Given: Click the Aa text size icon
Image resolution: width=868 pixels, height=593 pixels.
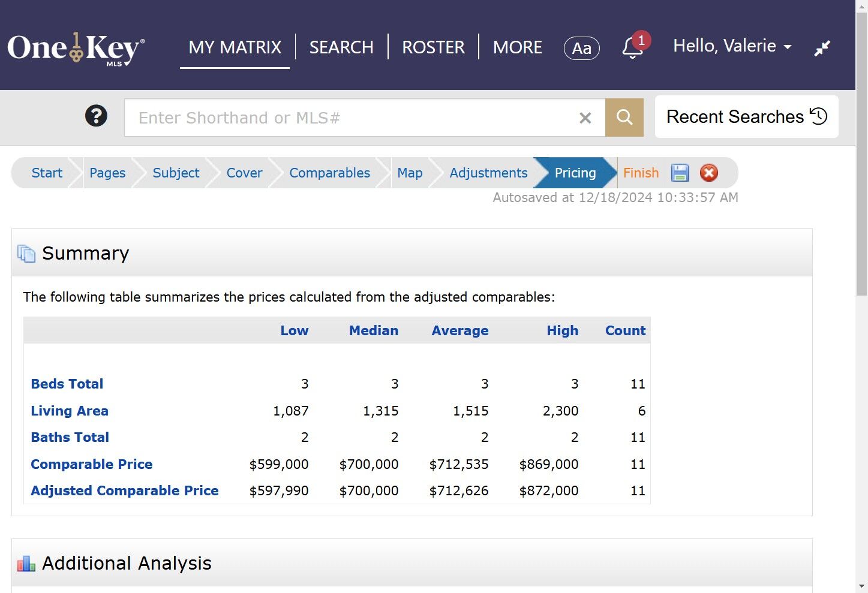Looking at the screenshot, I should click(581, 48).
